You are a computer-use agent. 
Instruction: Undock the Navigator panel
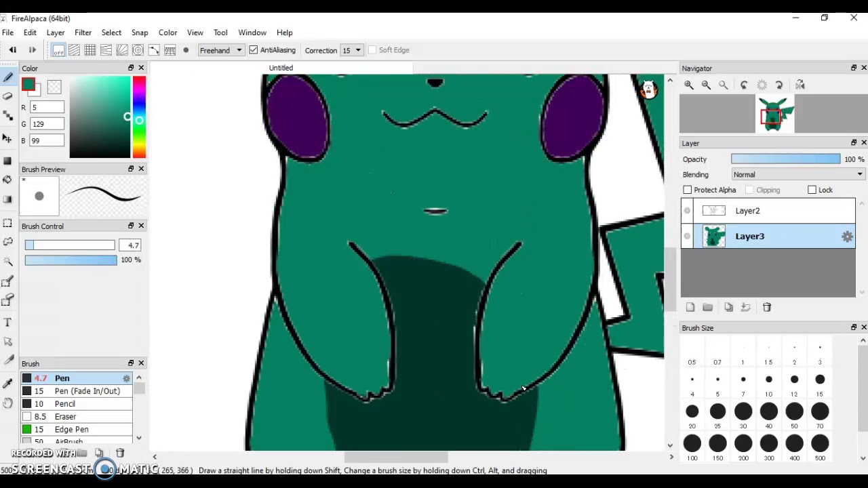point(854,68)
